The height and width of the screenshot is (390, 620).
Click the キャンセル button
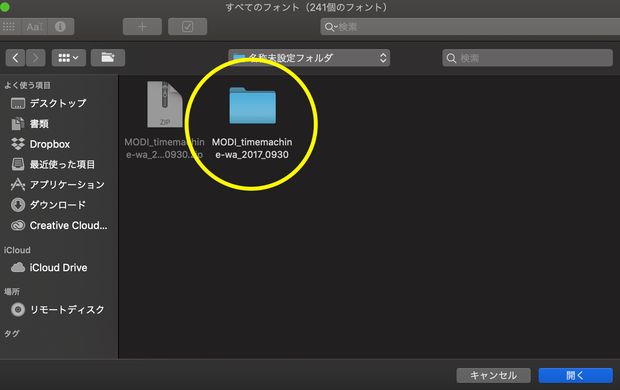pos(493,375)
